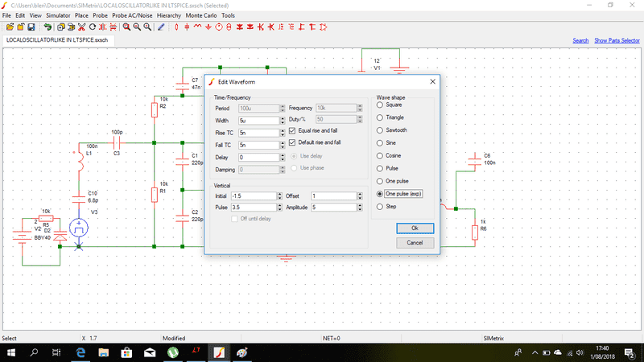Save the schematic using the floppy disk icon
The width and height of the screenshot is (644, 362).
31,27
